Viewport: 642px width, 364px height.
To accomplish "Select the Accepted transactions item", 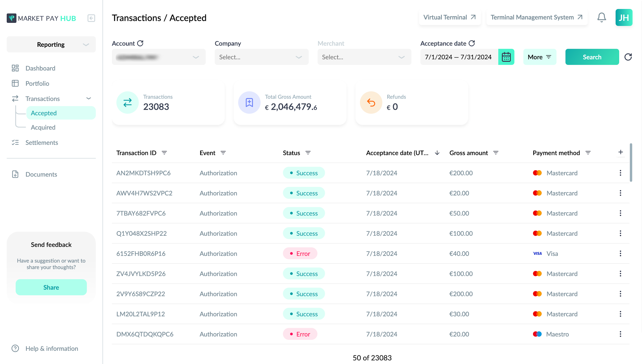I will tap(61, 113).
